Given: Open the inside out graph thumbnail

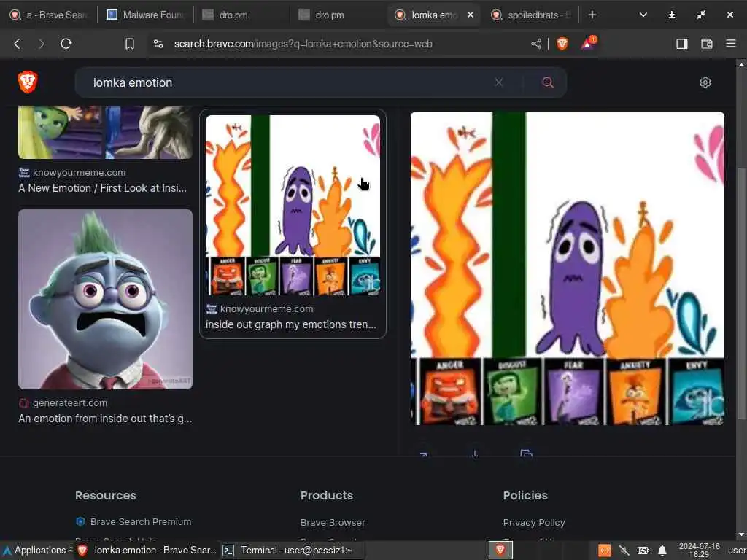Looking at the screenshot, I should pyautogui.click(x=293, y=205).
